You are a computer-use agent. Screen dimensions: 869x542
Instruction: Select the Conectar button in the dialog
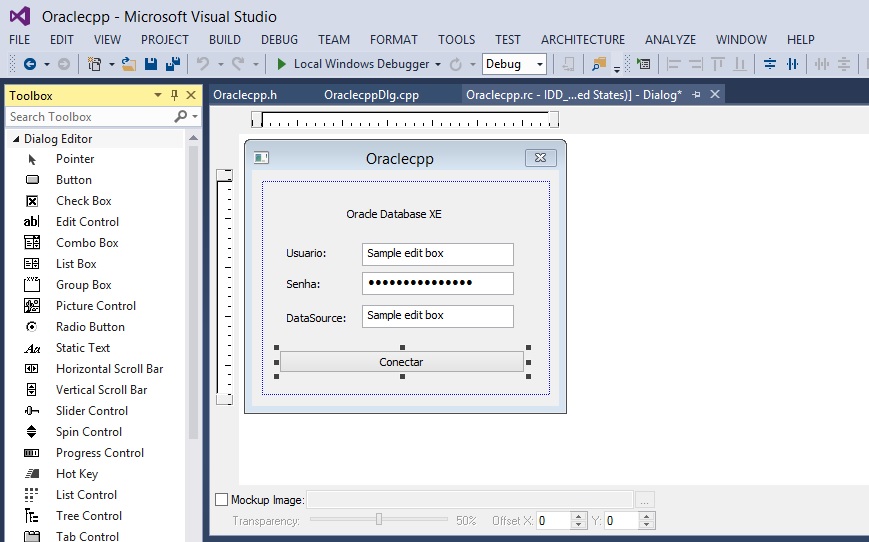click(x=401, y=362)
